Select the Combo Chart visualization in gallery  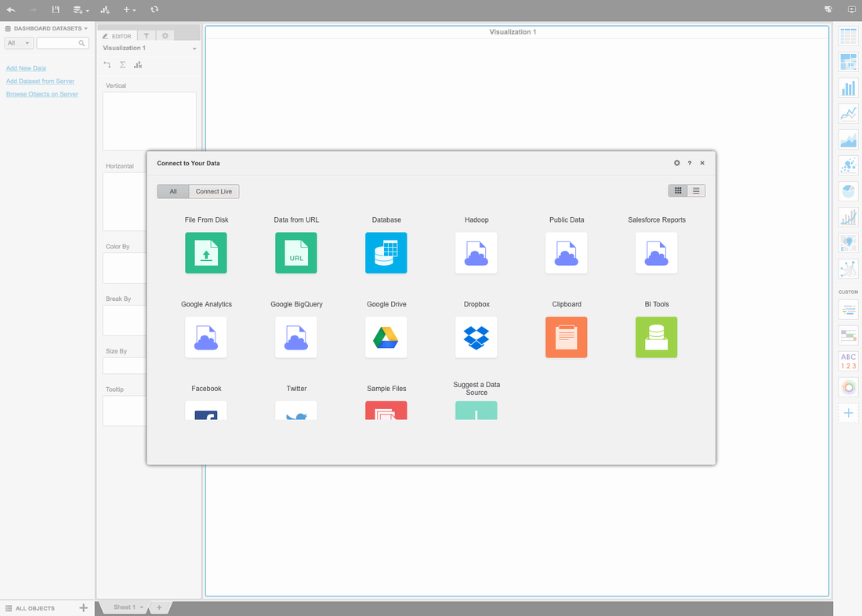pyautogui.click(x=848, y=217)
